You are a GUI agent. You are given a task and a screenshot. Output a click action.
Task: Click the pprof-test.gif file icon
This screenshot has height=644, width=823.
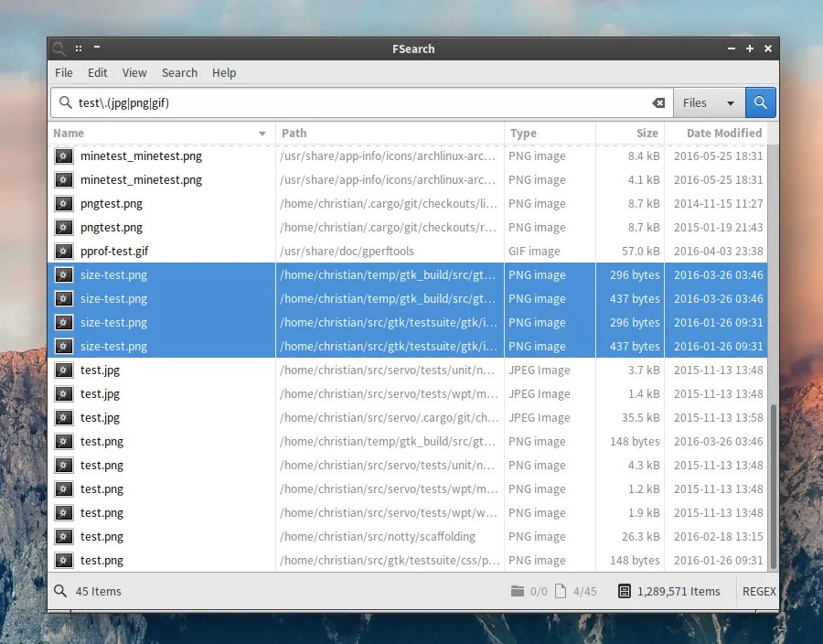(63, 252)
